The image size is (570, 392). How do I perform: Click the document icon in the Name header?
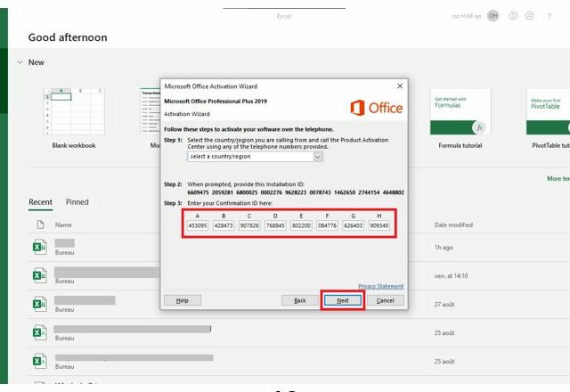tap(39, 225)
